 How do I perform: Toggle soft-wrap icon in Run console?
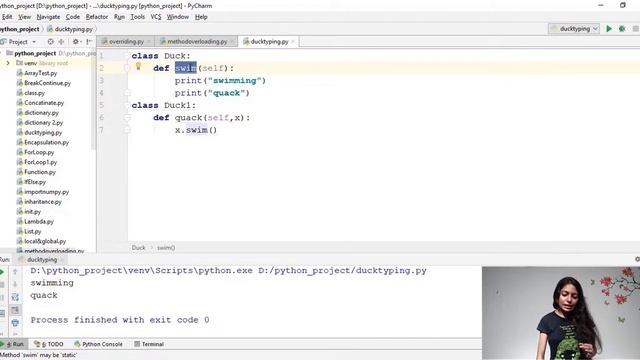tap(15, 297)
